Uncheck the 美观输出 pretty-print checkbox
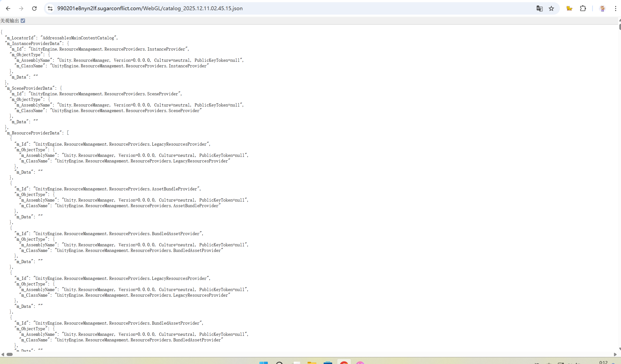The height and width of the screenshot is (364, 621). (23, 21)
